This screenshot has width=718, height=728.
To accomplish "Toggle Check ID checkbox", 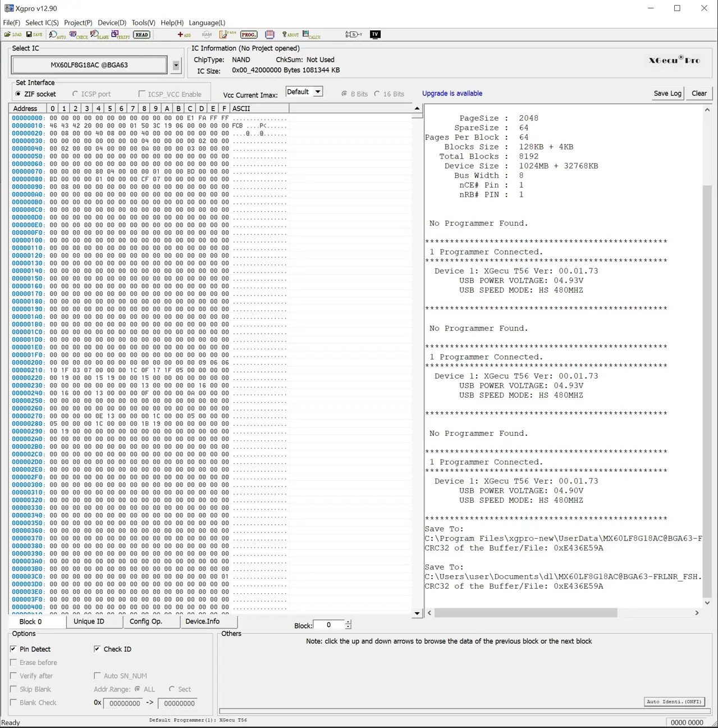I will click(113, 649).
